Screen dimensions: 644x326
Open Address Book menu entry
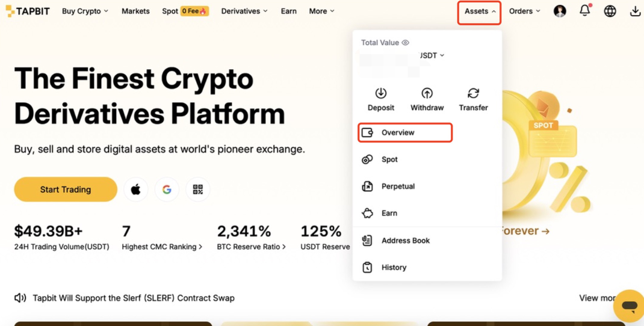pyautogui.click(x=405, y=241)
